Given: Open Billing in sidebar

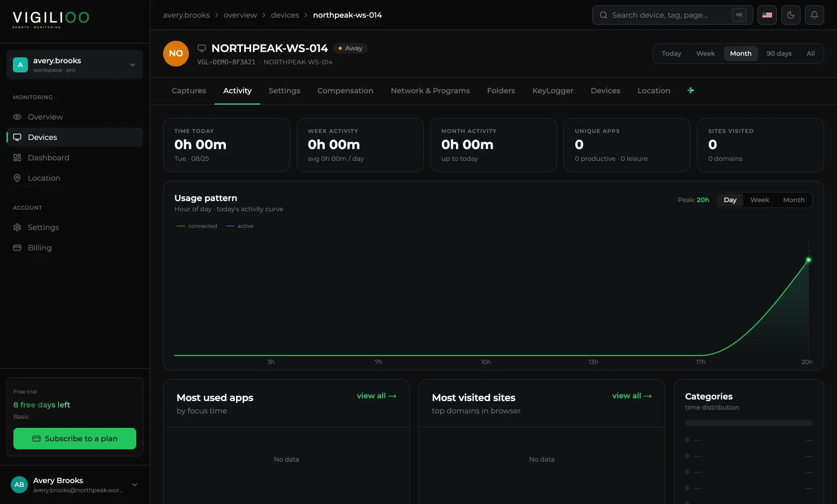Looking at the screenshot, I should 75,248.
